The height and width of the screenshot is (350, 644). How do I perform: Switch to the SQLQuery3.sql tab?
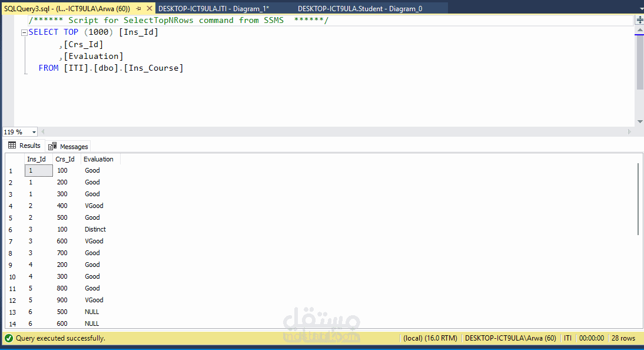click(67, 9)
